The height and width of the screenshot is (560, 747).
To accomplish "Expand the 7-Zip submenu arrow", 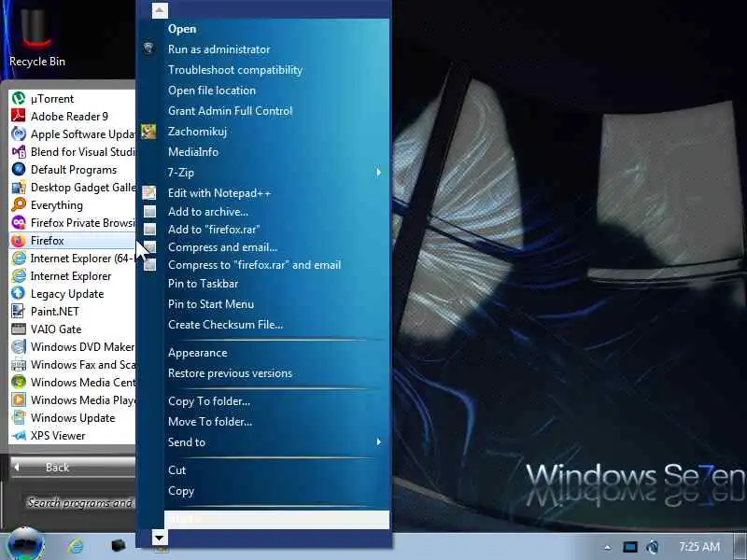I will click(378, 172).
